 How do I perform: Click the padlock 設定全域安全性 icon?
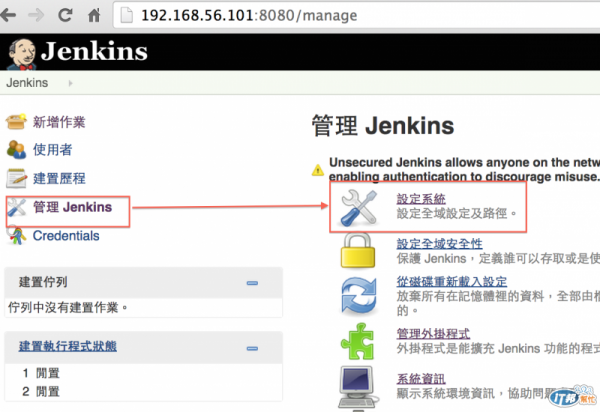[x=358, y=251]
